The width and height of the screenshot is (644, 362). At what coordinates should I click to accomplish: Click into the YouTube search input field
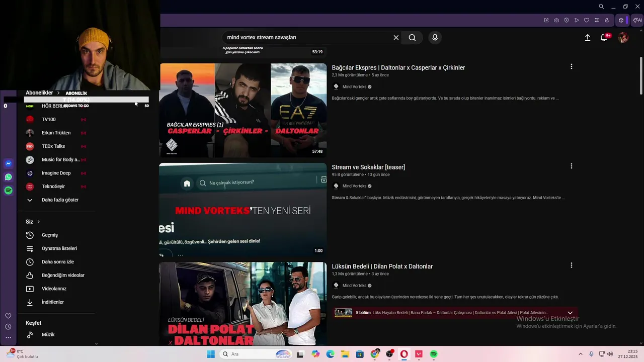click(308, 38)
